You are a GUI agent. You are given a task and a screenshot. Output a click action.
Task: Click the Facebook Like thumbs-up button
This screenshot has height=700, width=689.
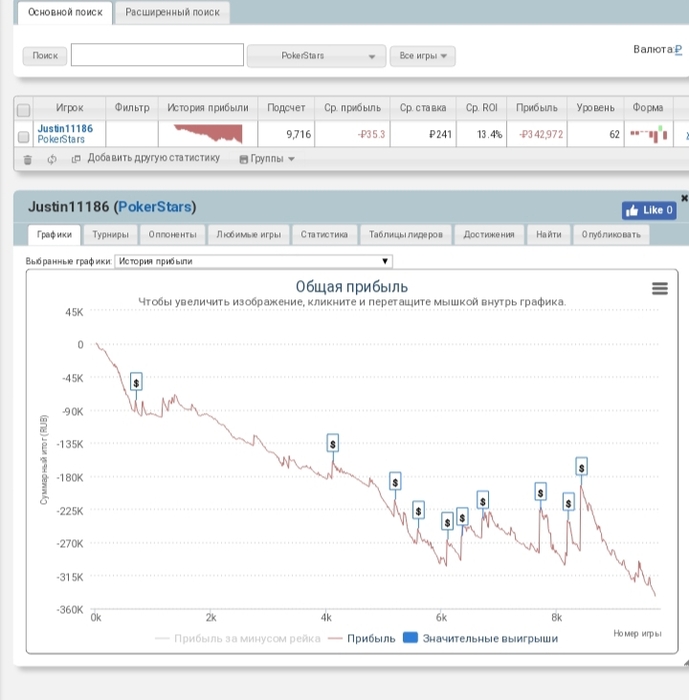tap(649, 210)
